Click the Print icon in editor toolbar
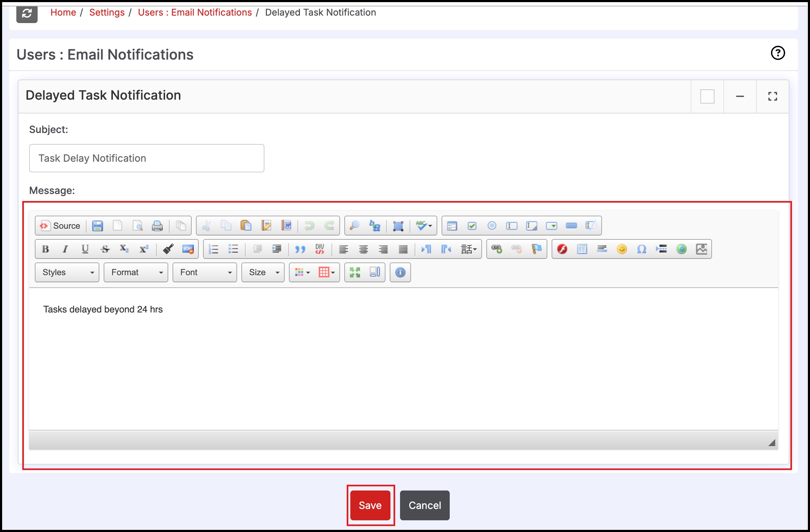810x532 pixels. point(157,226)
